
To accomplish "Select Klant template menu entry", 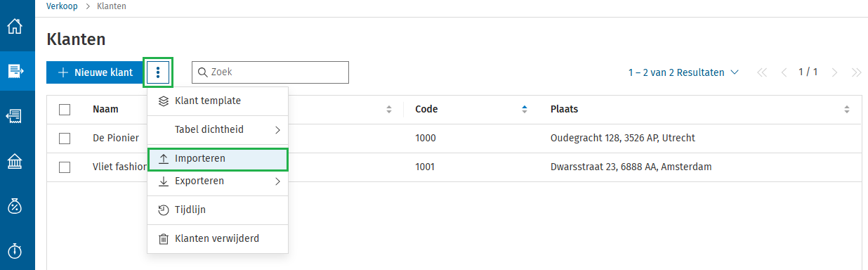I will [x=218, y=101].
